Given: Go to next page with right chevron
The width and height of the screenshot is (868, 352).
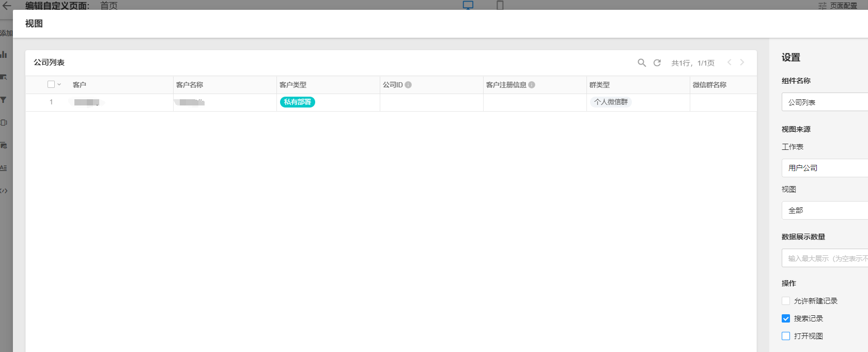Looking at the screenshot, I should pos(742,62).
